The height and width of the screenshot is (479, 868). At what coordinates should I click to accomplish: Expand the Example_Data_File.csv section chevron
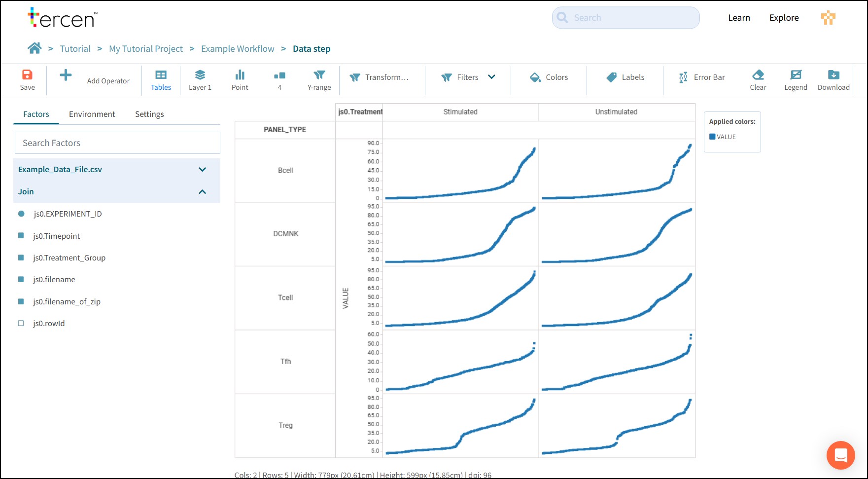202,169
